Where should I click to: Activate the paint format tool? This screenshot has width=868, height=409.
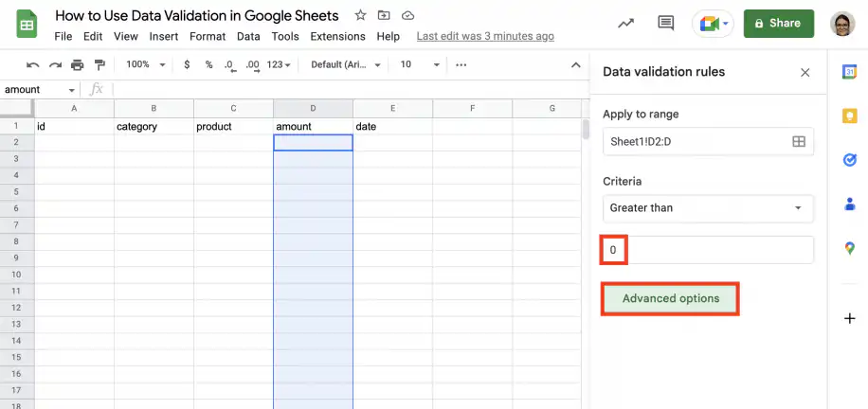coord(99,64)
